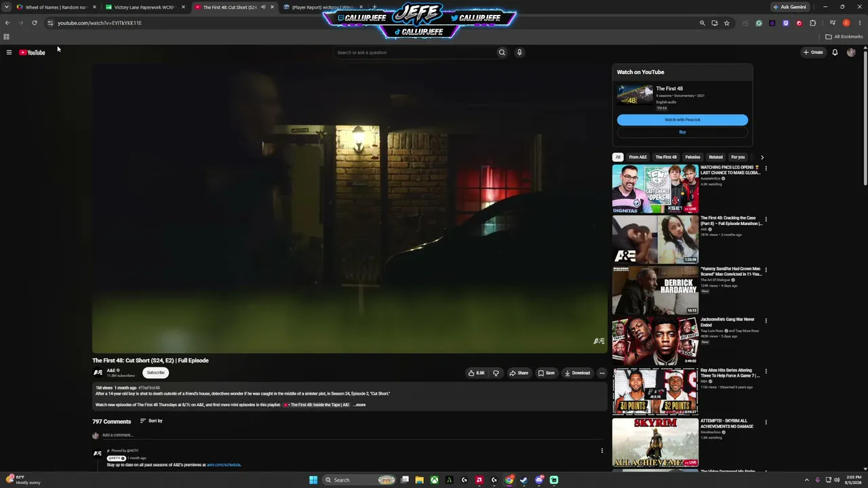Click the Buy button
Screen dimensions: 868x488
682,132
